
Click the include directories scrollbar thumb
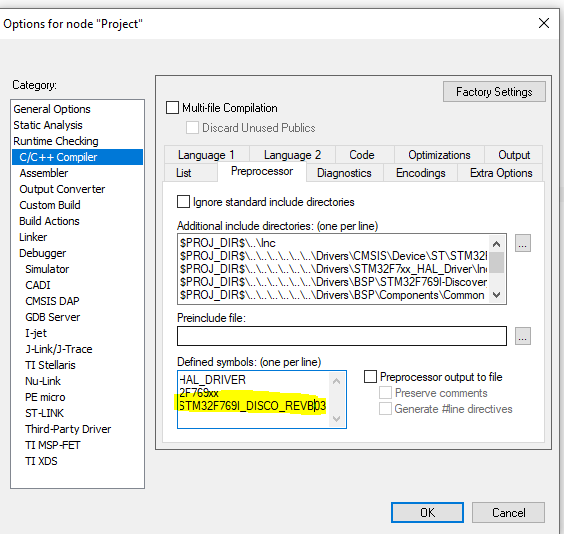[496, 263]
